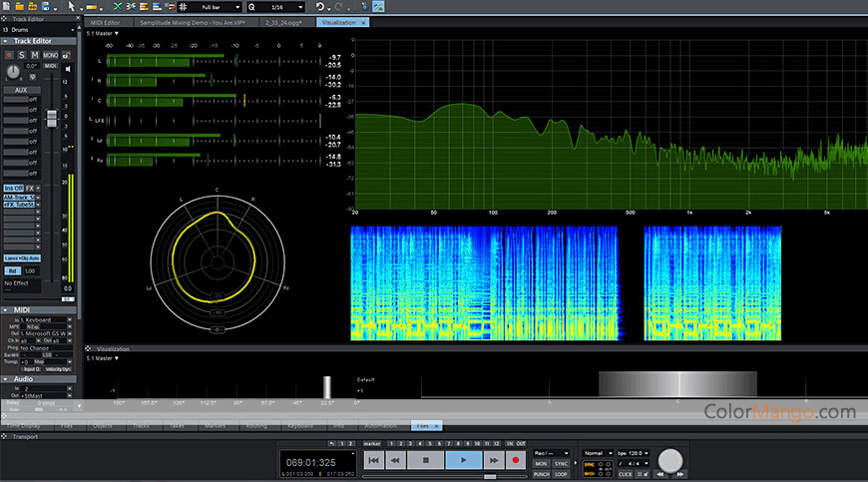
Task: Enable the PUNCH mode in the transport
Action: coord(541,473)
